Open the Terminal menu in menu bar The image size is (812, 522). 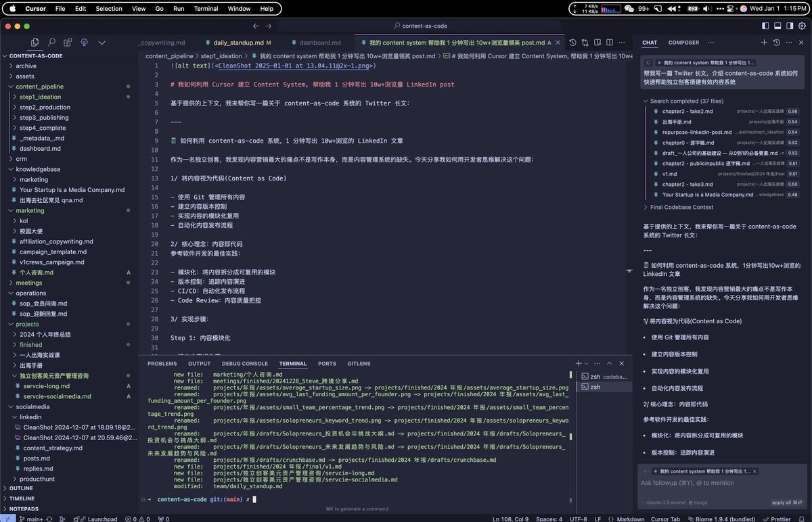coord(206,9)
